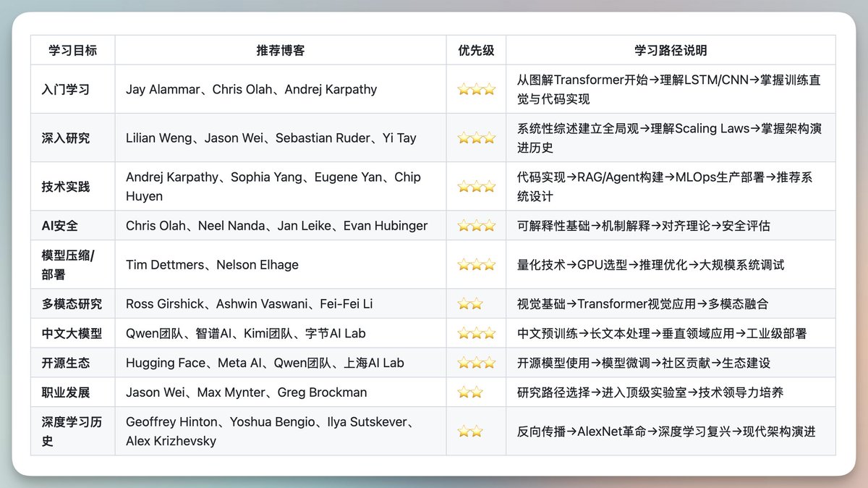Click the star rating in the 技术实践 row
Viewport: 868px width, 488px height.
476,186
